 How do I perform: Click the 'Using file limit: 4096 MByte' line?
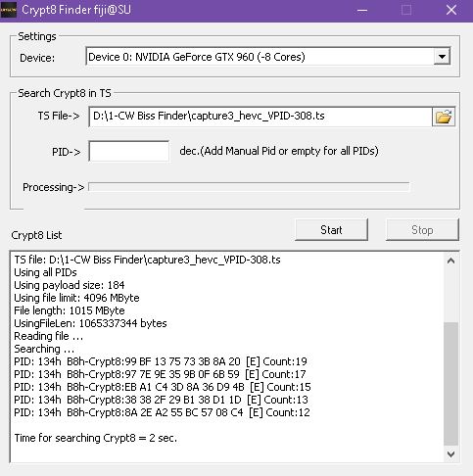[76, 298]
